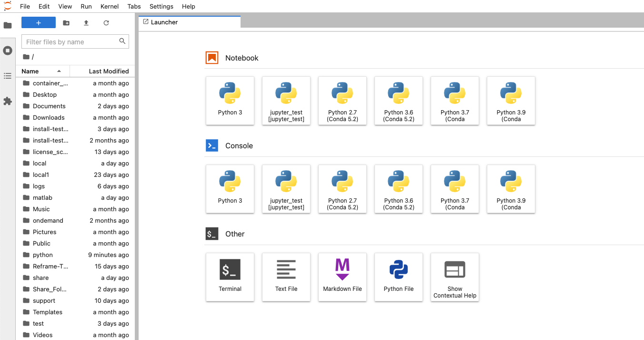Start a Python 3.7 Conda console
The height and width of the screenshot is (340, 644).
(455, 189)
